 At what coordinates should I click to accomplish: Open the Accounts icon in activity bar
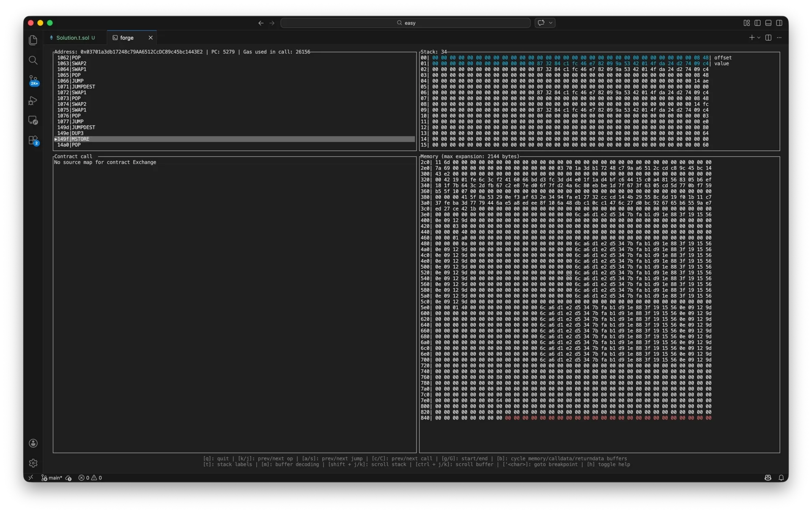click(x=33, y=443)
